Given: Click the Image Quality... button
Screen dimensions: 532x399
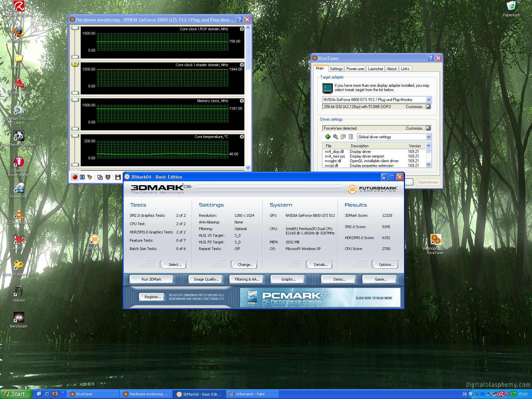Looking at the screenshot, I should click(x=206, y=279).
